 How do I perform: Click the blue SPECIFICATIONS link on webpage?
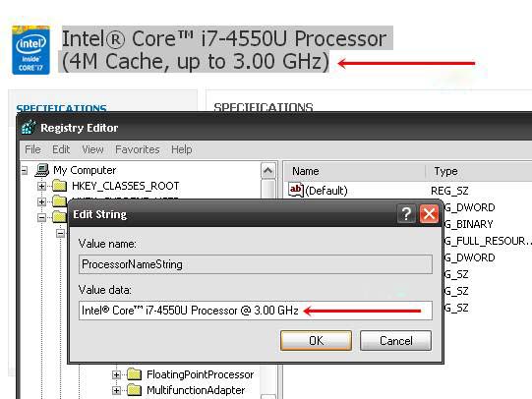(61, 108)
